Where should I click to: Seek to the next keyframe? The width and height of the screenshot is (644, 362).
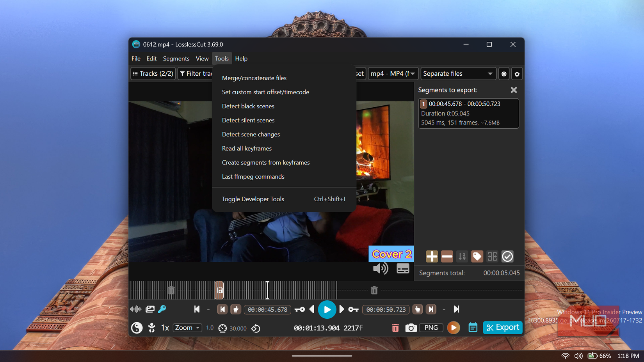click(353, 309)
